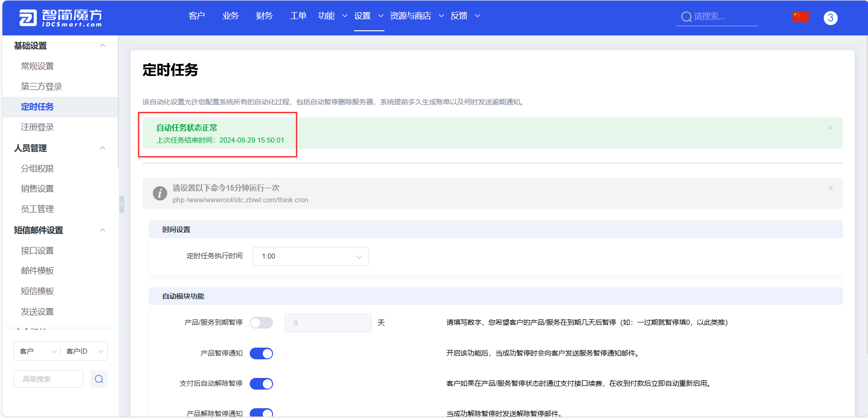868x418 pixels.
Task: Collapse the sidebar with the side handle
Action: pos(122,204)
